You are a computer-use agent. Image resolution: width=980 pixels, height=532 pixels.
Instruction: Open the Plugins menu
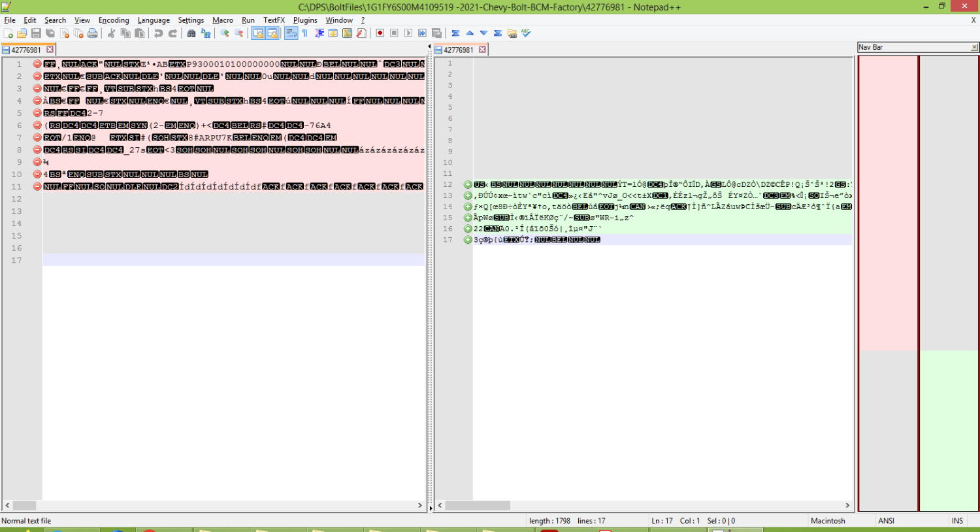(305, 20)
